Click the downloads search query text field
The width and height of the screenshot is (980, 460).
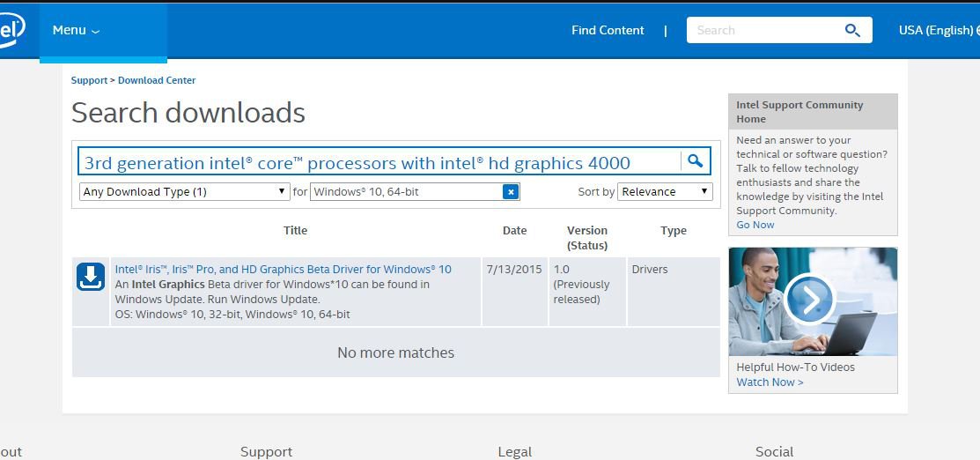[x=379, y=162]
